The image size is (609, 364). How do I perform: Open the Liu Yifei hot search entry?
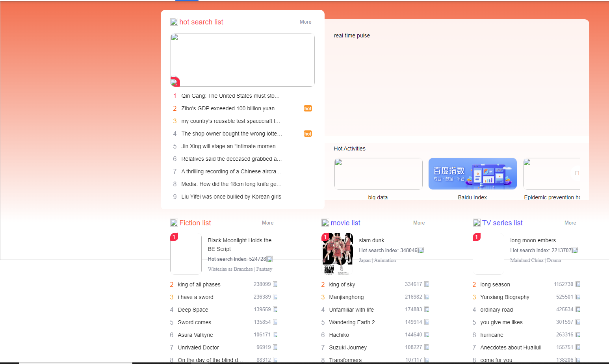(231, 197)
